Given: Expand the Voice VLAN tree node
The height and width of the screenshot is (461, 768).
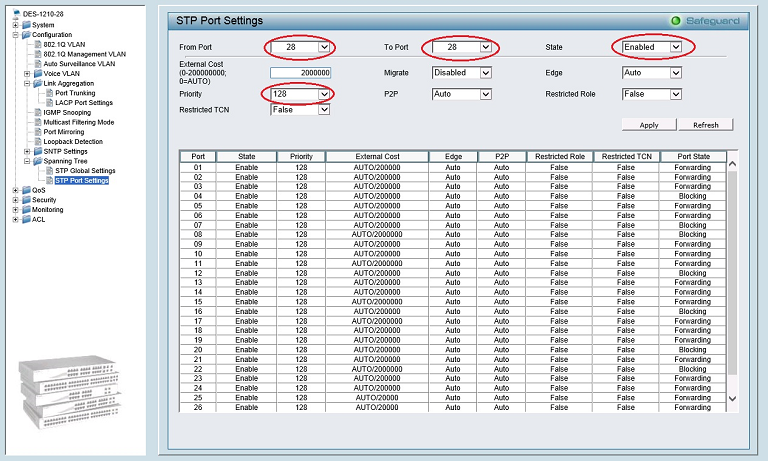Looking at the screenshot, I should (27, 73).
